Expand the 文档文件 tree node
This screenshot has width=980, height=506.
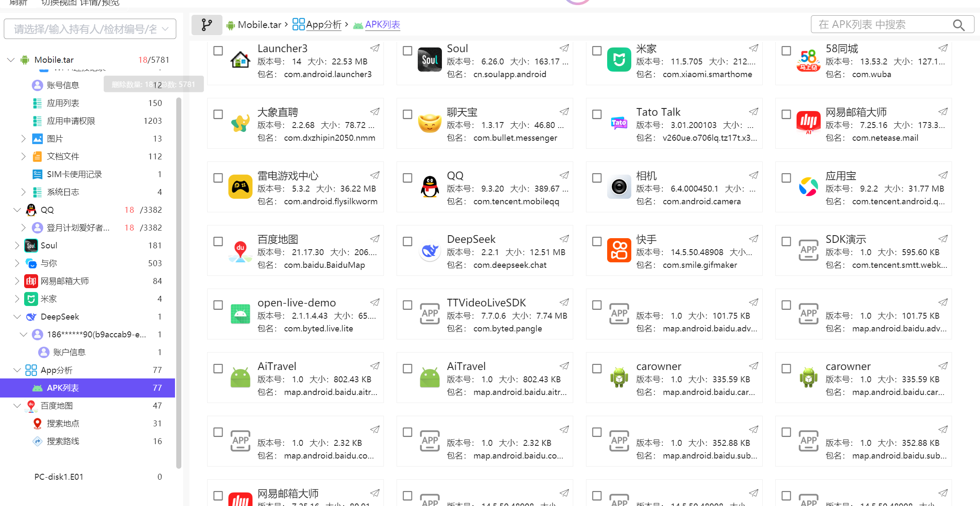coord(24,156)
